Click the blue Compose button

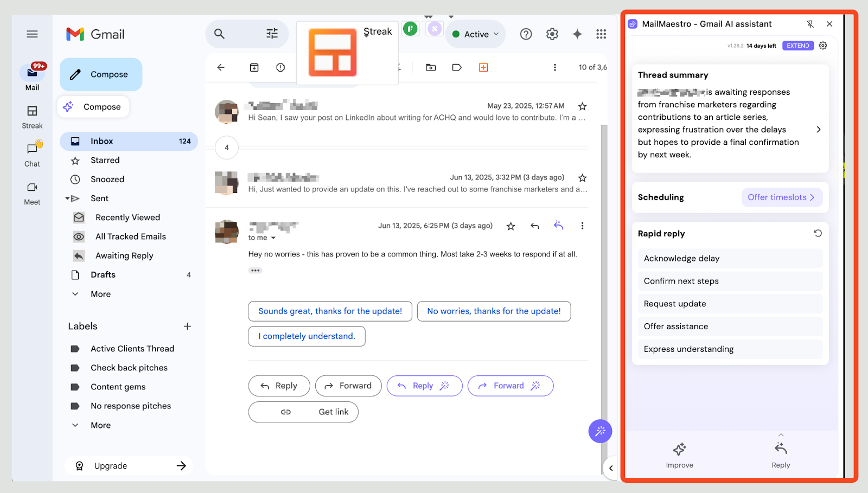coord(101,74)
